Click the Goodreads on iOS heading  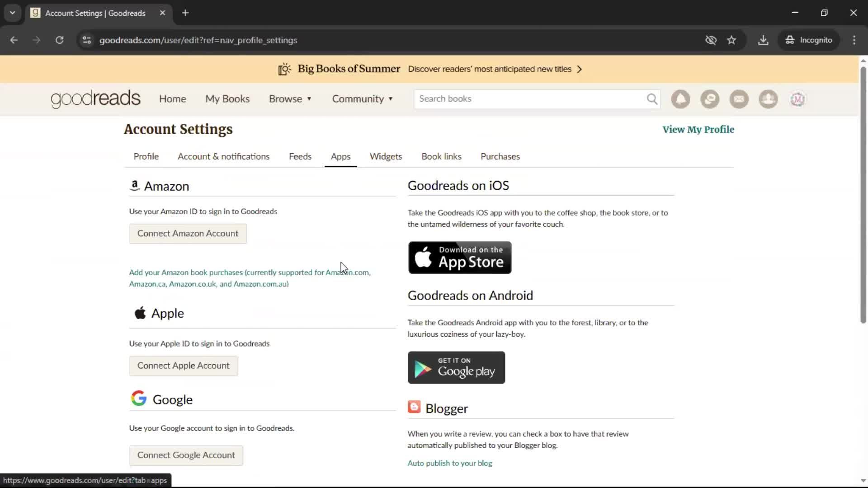point(458,186)
